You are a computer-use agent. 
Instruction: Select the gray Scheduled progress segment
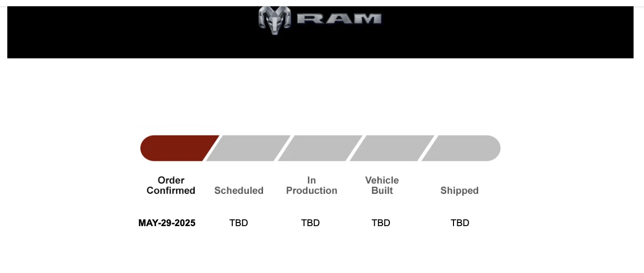pyautogui.click(x=248, y=148)
